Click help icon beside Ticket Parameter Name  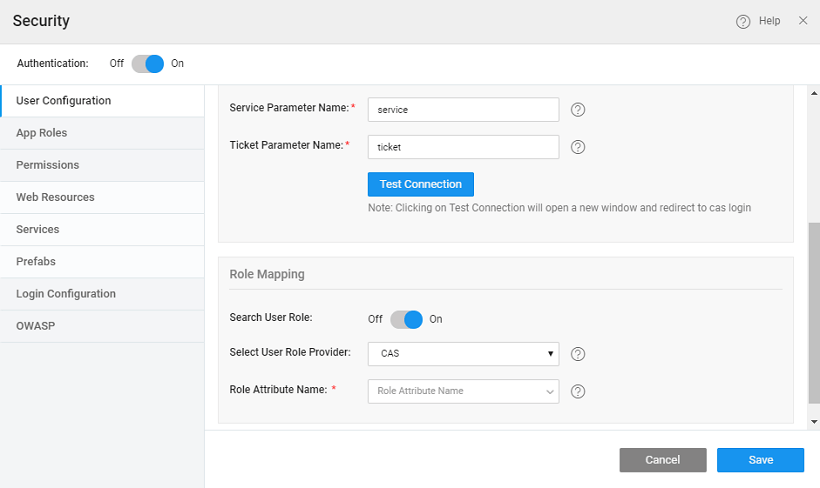pyautogui.click(x=577, y=147)
